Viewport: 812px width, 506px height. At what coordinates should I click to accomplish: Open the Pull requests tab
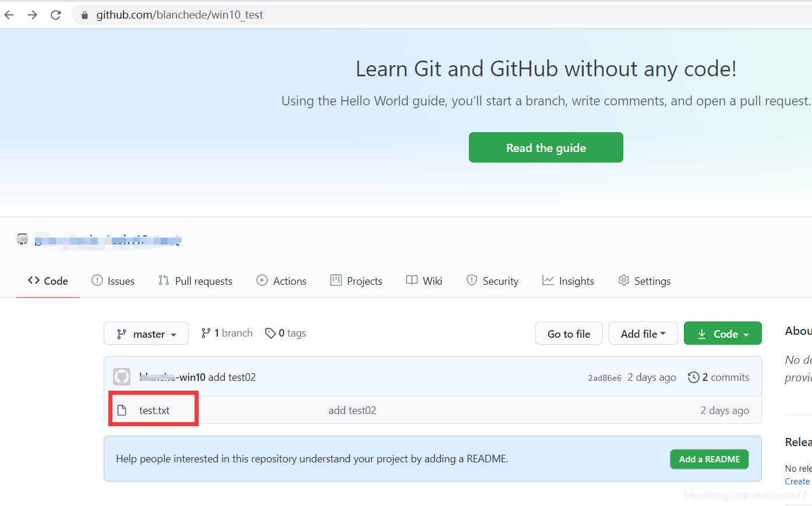[x=195, y=281]
